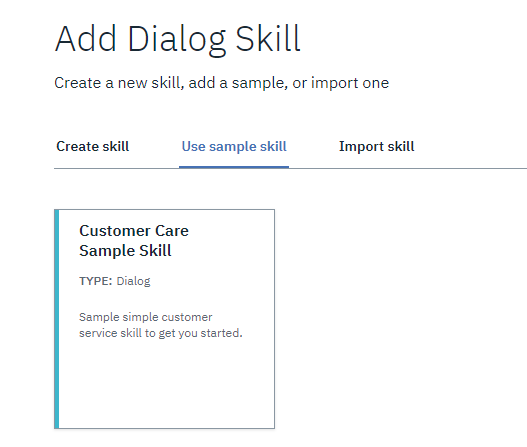Click the word Skill in page heading
This screenshot has height=447, width=527.
[268, 39]
